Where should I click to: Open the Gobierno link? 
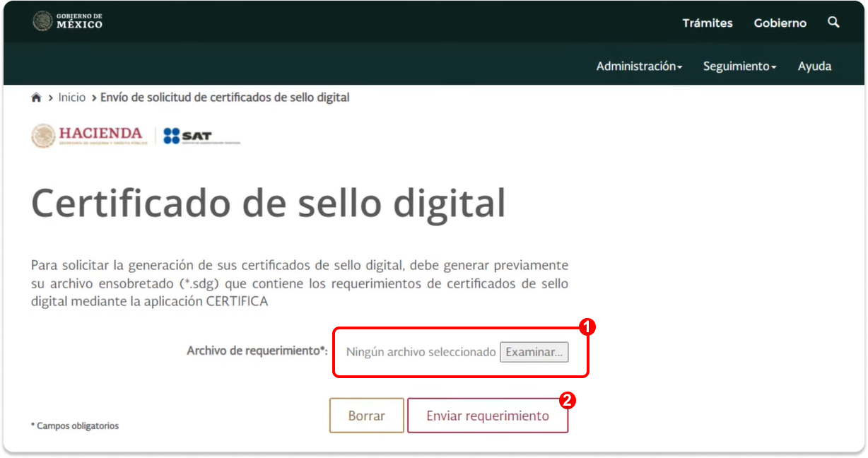click(x=780, y=23)
